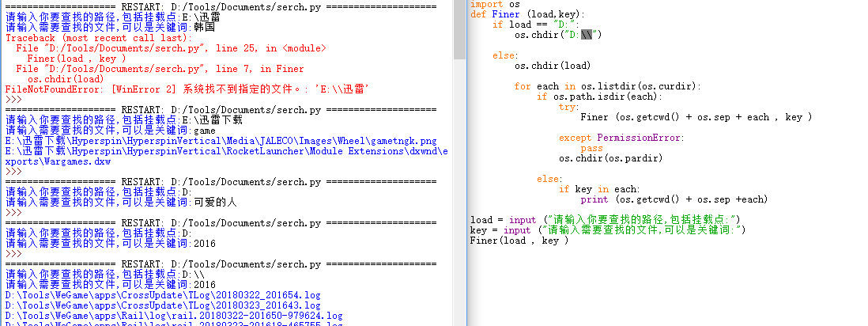Click the highlighted backslashes in os.chdir("D:\\")
Viewport: 868px width, 326px height.
pos(586,35)
